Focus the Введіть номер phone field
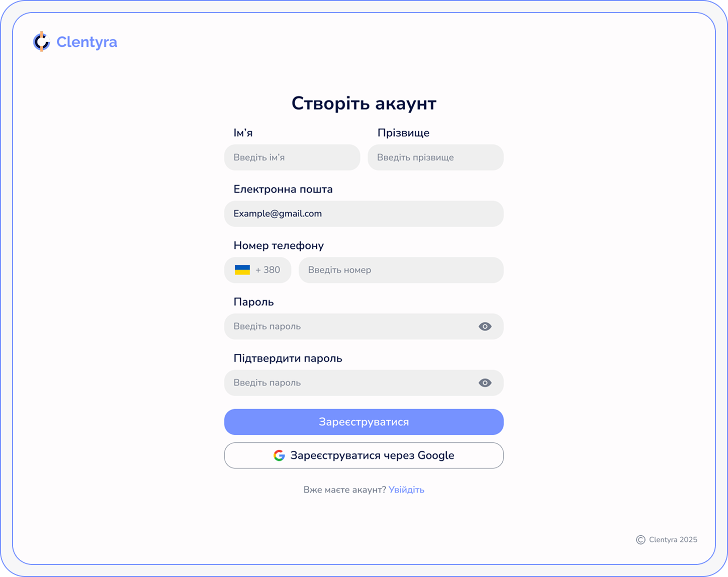This screenshot has height=577, width=728. pos(401,270)
